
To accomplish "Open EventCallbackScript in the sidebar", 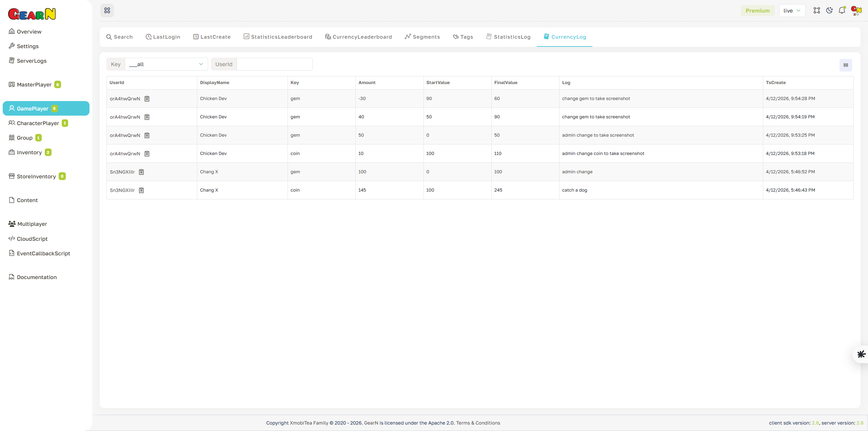I will point(43,253).
